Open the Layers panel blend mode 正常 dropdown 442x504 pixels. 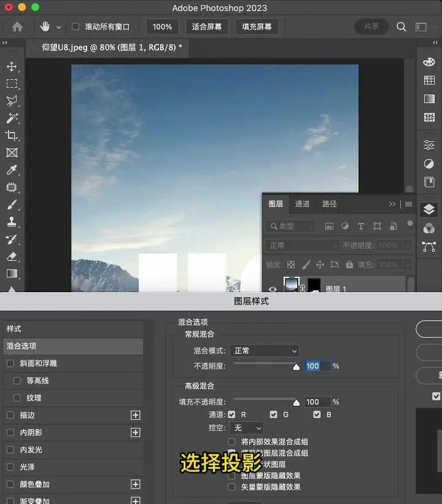(x=302, y=246)
